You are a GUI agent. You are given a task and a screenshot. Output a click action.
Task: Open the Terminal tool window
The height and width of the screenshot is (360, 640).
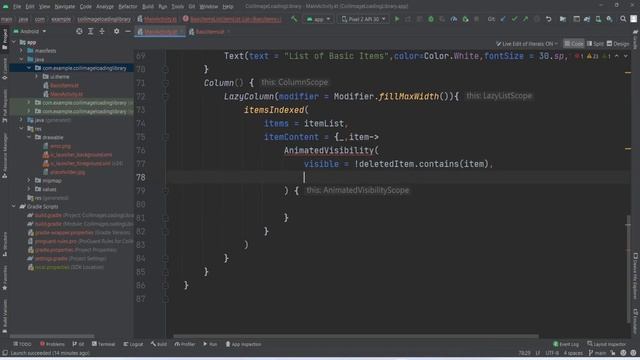[x=103, y=344]
